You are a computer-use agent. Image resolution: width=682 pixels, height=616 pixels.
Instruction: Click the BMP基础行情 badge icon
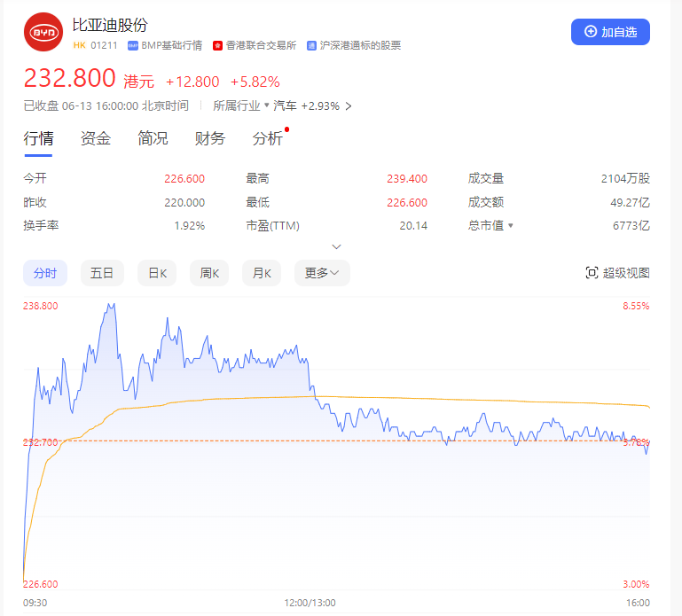coord(133,45)
